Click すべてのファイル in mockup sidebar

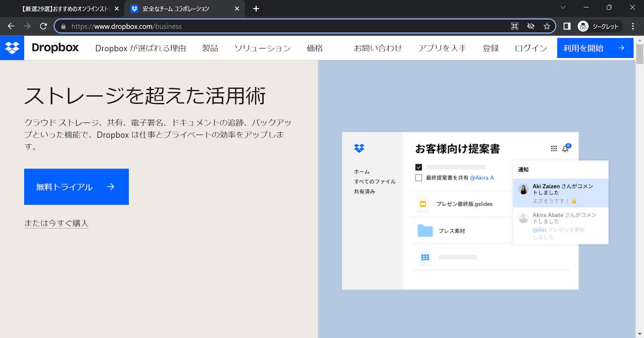(375, 181)
